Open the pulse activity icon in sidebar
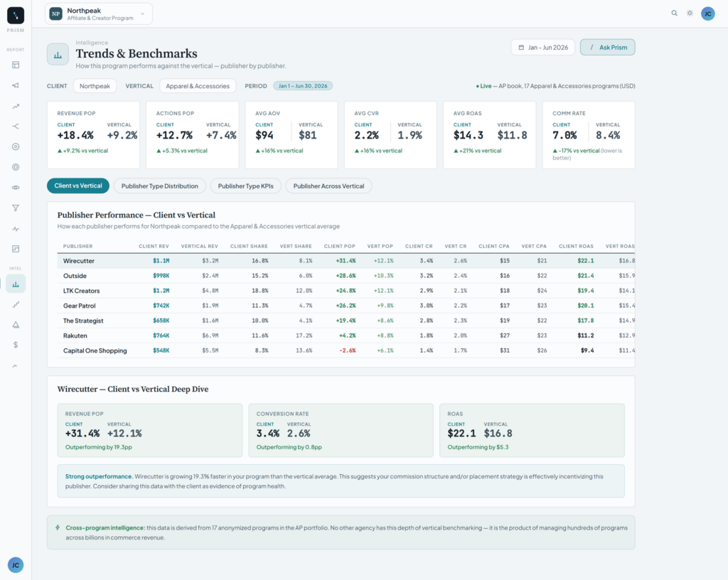This screenshot has width=728, height=580. point(16,229)
